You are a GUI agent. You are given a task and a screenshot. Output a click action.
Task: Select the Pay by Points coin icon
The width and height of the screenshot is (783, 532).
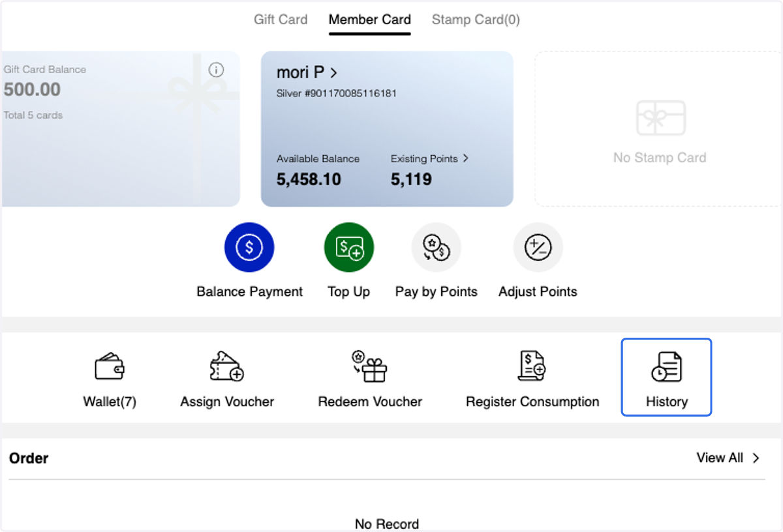point(436,247)
